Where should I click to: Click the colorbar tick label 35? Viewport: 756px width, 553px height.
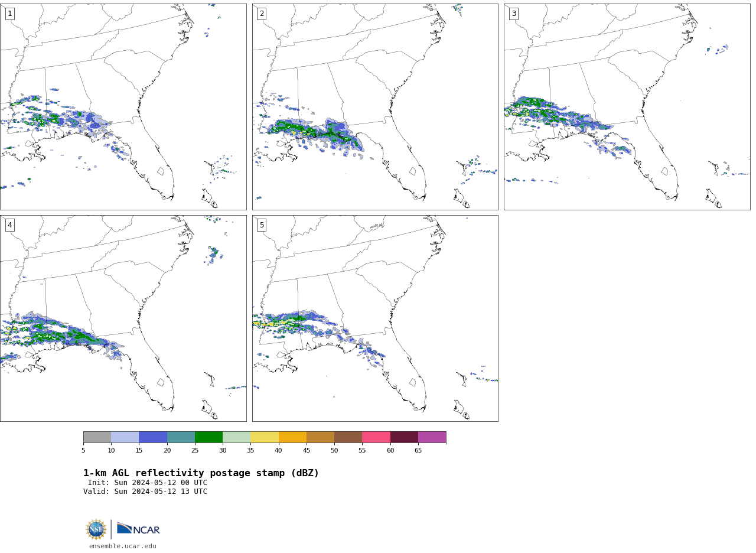coord(250,451)
